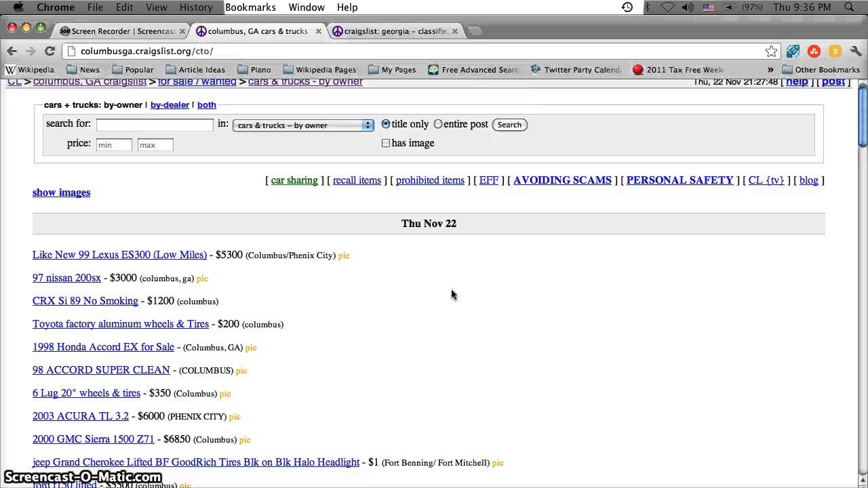Open the File menu
Image resolution: width=868 pixels, height=488 pixels.
(95, 7)
